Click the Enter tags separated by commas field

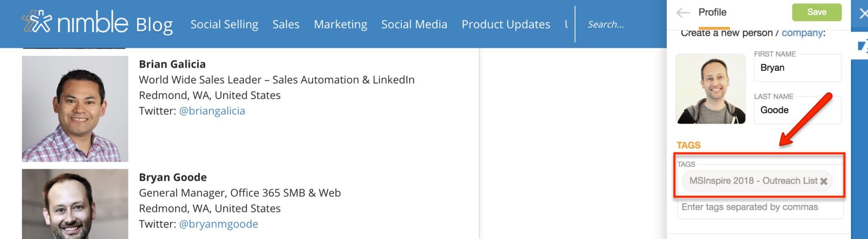(760, 207)
